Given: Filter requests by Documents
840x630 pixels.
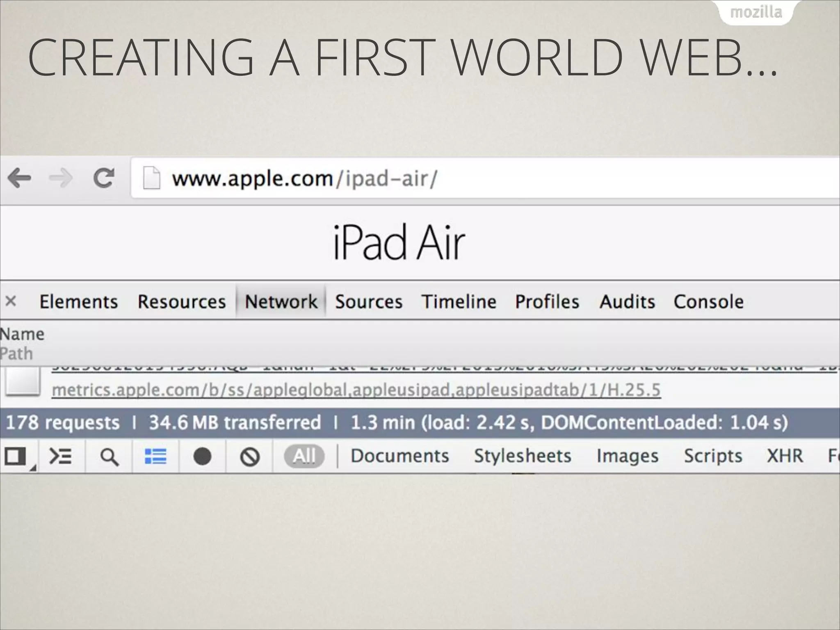Looking at the screenshot, I should pyautogui.click(x=400, y=456).
